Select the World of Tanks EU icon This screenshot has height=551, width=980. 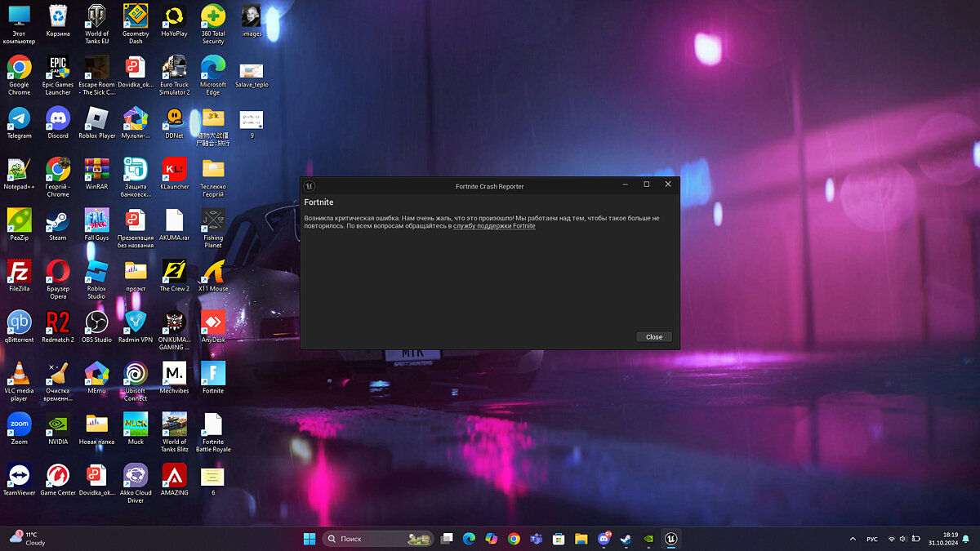tap(96, 20)
